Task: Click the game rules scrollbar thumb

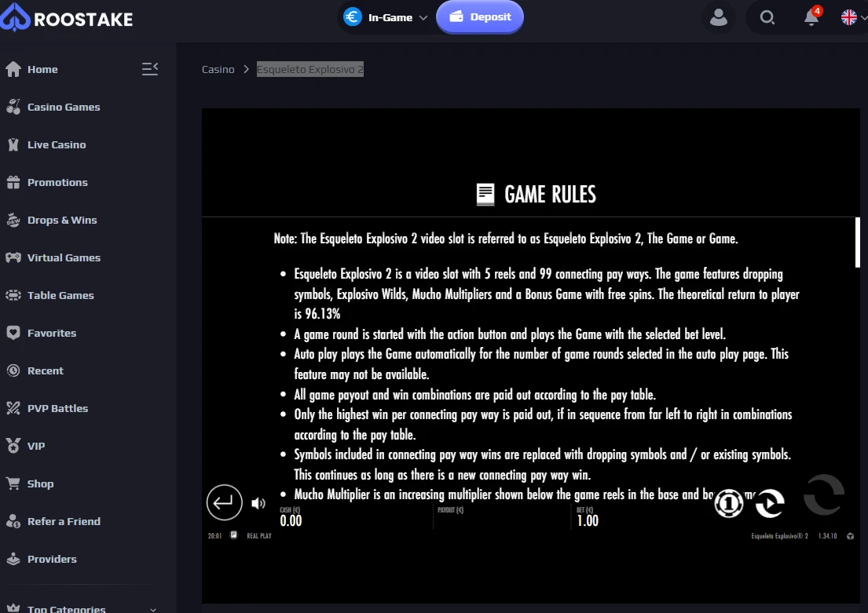Action: pos(858,243)
